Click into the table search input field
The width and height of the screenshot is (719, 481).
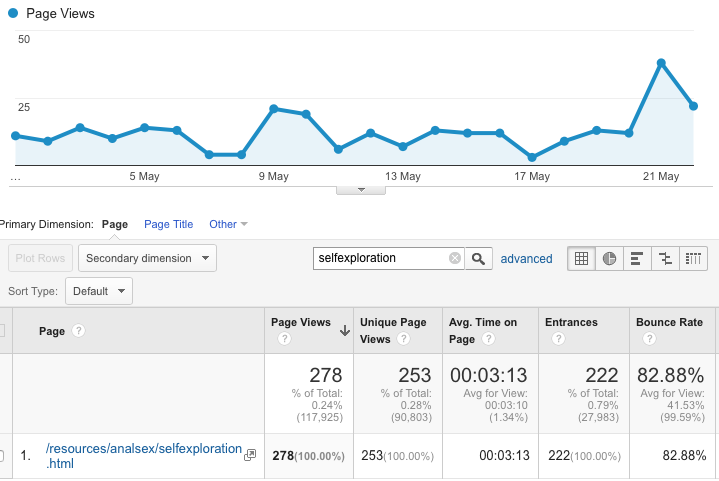click(x=380, y=258)
